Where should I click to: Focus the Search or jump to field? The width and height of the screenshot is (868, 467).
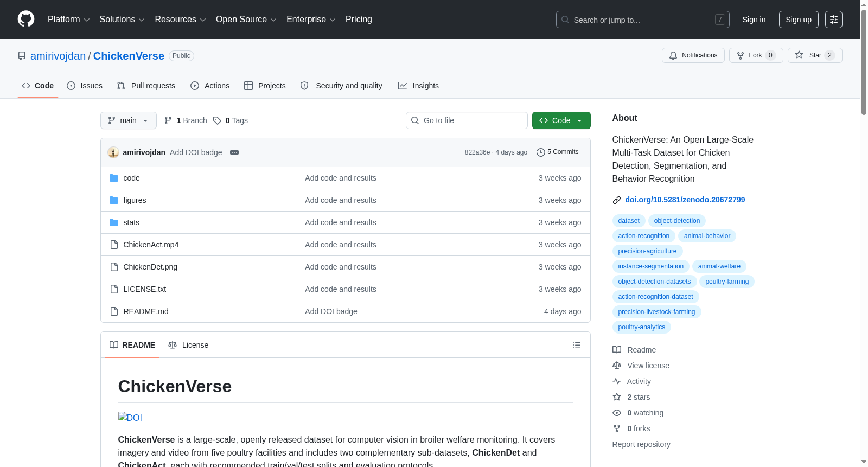[x=643, y=20]
